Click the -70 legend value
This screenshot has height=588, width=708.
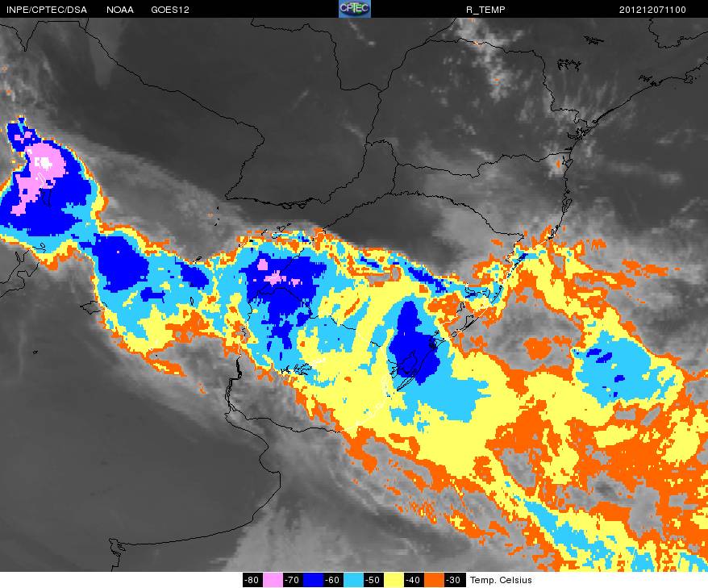(x=293, y=580)
